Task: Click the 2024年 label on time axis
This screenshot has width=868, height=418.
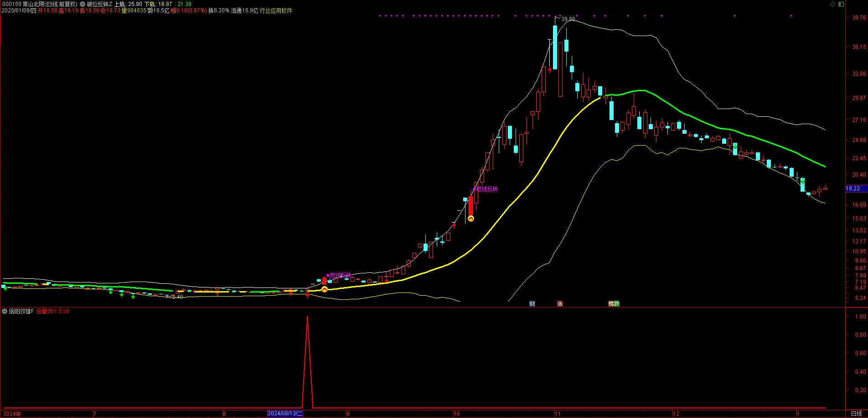Action: point(12,414)
